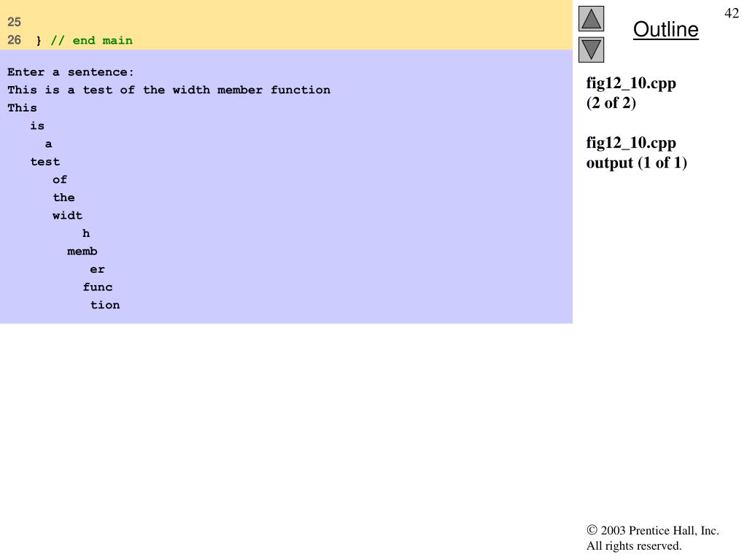This screenshot has width=747, height=560.
Task: Click the output fragment 'er'
Action: [97, 270]
